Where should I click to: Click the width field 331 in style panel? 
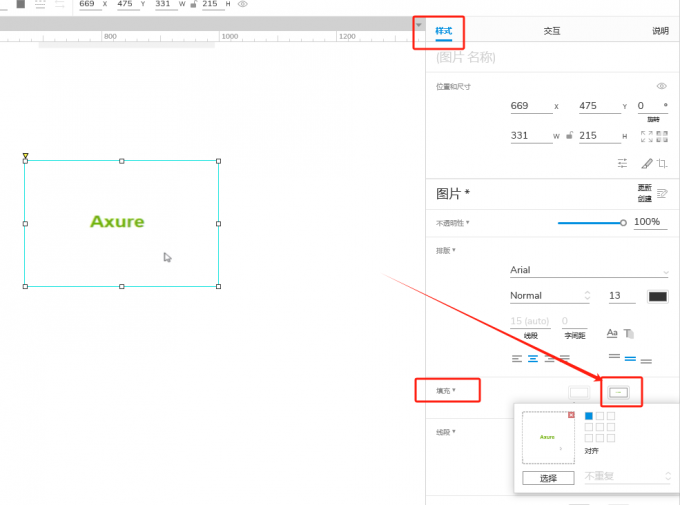tap(531, 136)
